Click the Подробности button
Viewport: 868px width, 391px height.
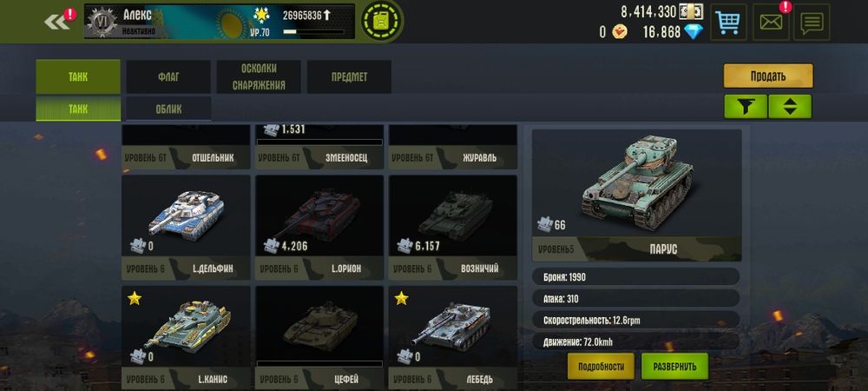tap(602, 366)
